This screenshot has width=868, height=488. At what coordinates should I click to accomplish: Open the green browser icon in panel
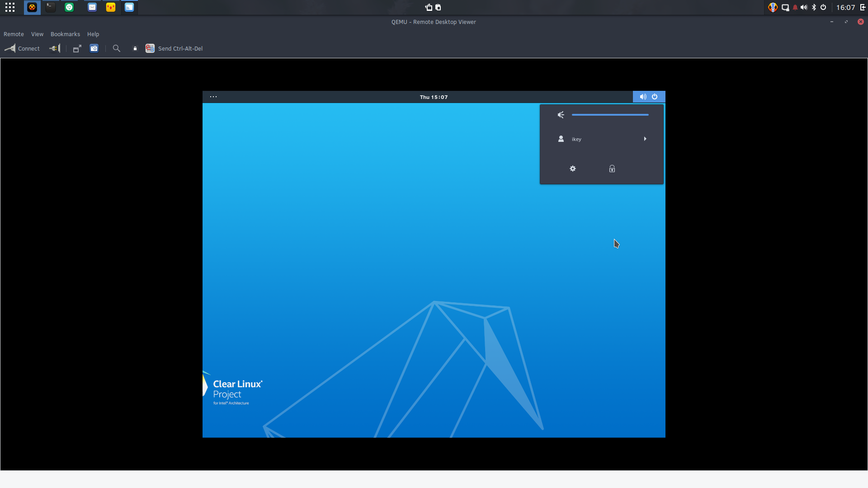[69, 7]
